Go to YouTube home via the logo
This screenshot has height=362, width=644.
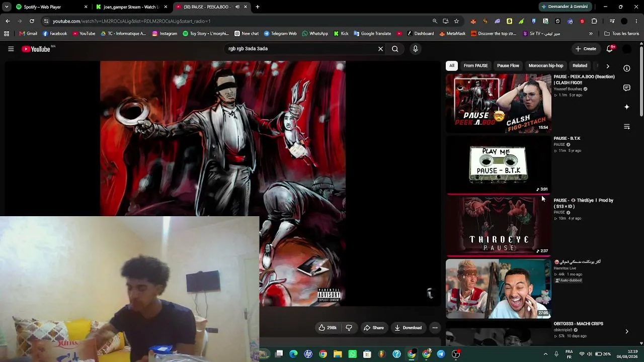36,49
